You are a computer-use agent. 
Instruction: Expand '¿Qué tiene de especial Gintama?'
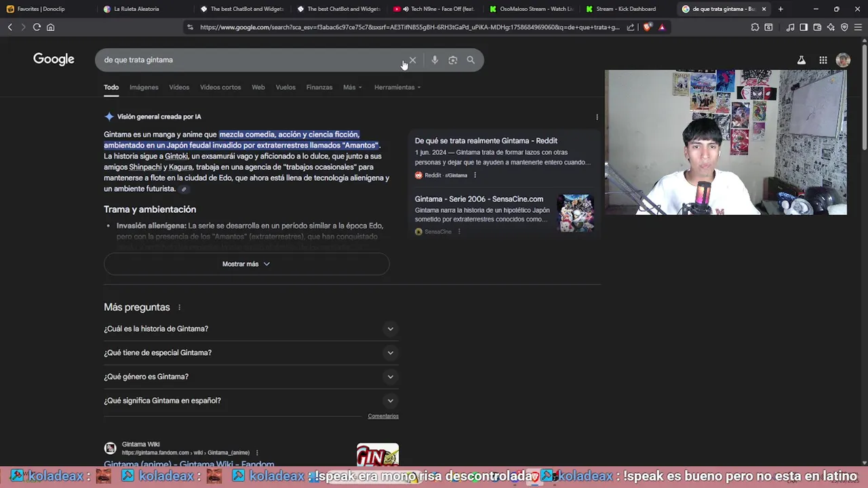[251, 352]
